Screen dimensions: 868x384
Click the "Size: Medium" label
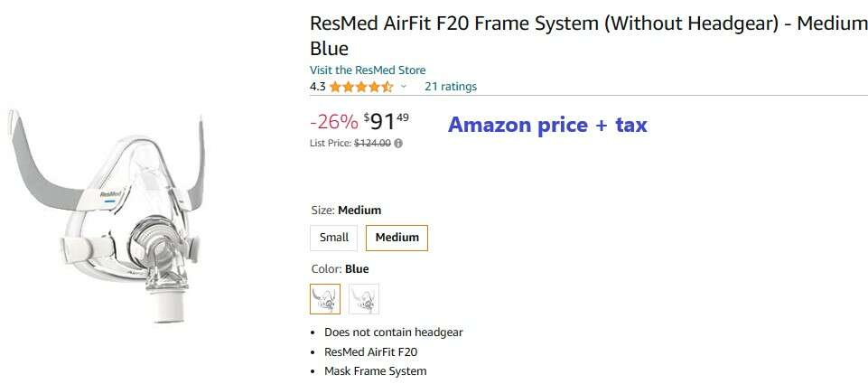[345, 211]
